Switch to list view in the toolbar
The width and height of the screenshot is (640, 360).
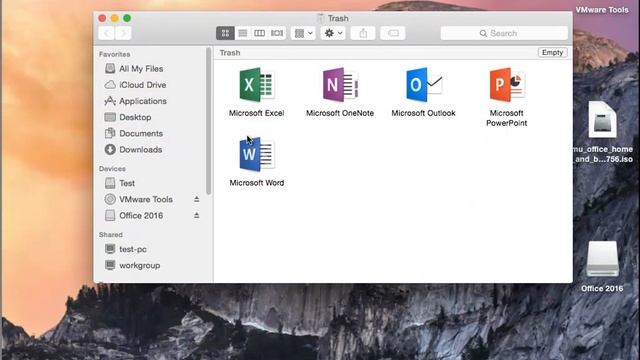coord(242,33)
